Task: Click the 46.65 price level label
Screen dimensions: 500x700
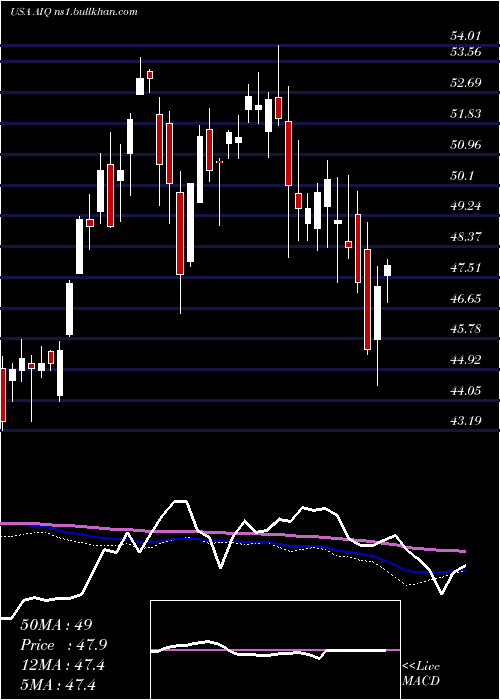Action: (x=466, y=299)
